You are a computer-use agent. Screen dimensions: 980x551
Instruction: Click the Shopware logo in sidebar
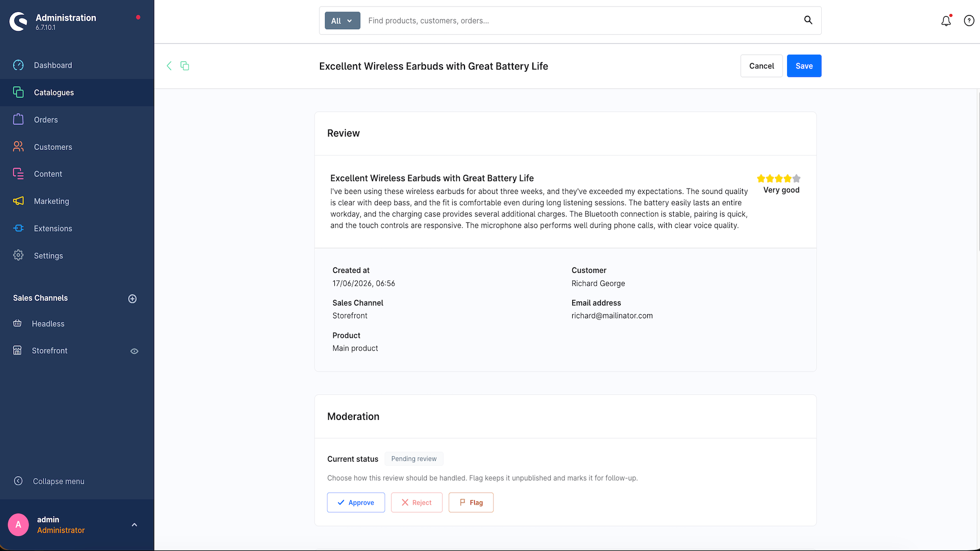pos(18,21)
